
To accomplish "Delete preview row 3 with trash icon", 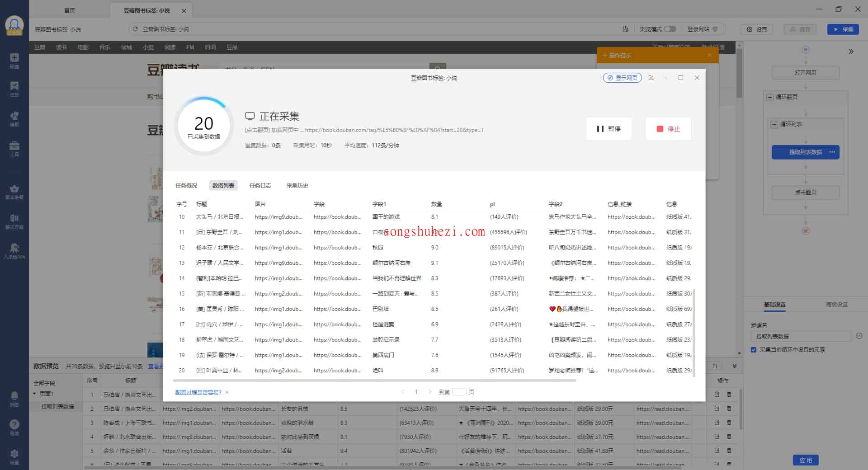I will coord(729,423).
